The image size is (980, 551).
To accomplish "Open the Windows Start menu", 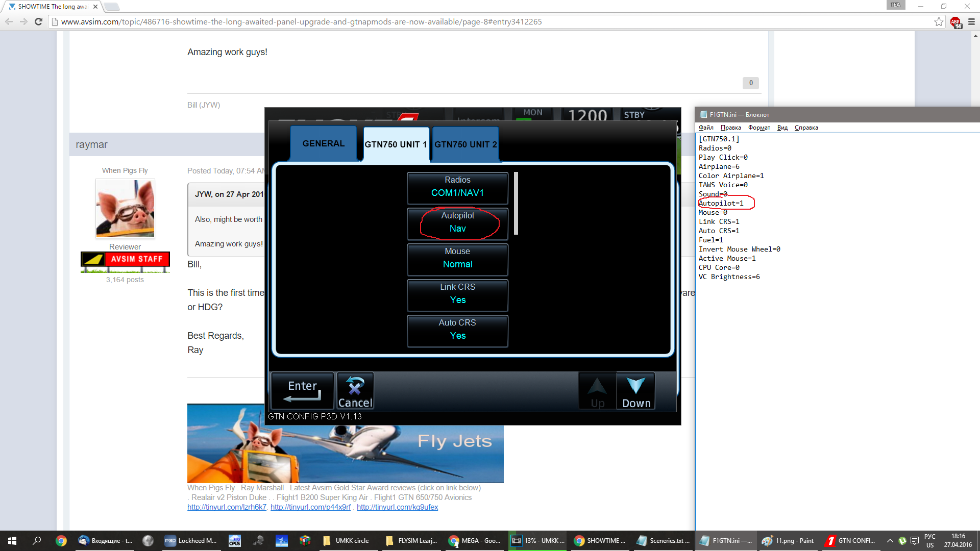I will tap(12, 541).
